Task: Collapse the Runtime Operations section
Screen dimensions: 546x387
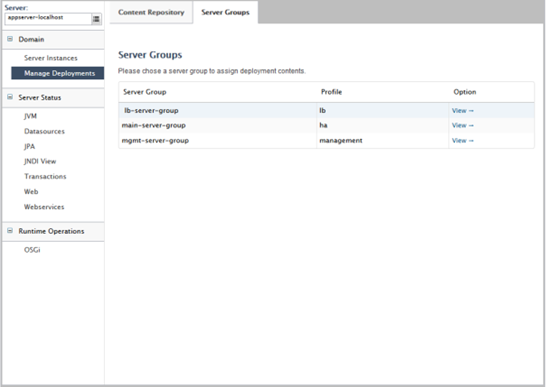Action: point(10,231)
